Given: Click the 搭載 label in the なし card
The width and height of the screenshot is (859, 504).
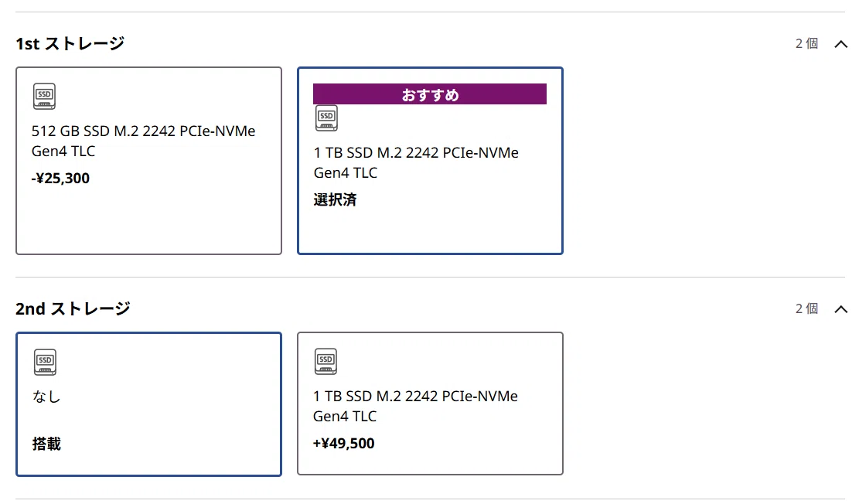Looking at the screenshot, I should pos(46,444).
